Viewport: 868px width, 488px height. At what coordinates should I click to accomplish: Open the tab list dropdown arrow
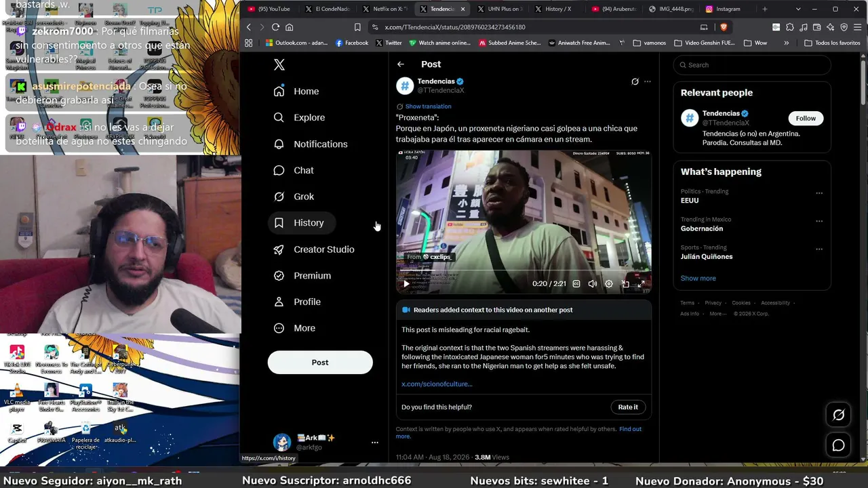click(x=798, y=9)
